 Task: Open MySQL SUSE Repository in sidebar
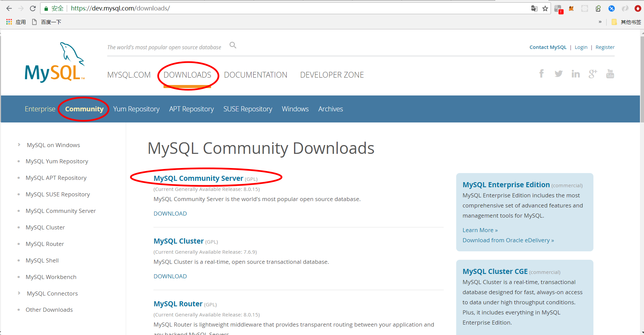pos(58,194)
